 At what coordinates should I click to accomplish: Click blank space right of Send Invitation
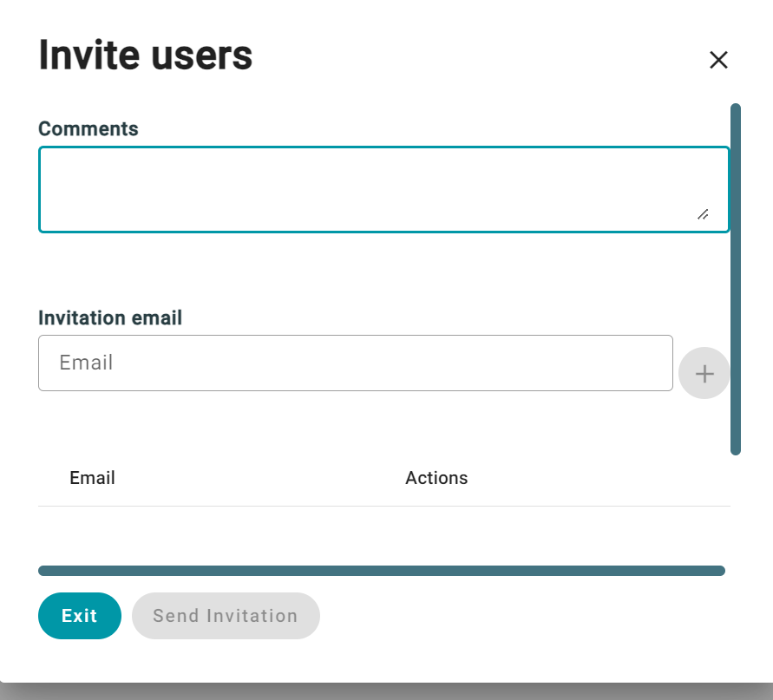[x=522, y=616]
